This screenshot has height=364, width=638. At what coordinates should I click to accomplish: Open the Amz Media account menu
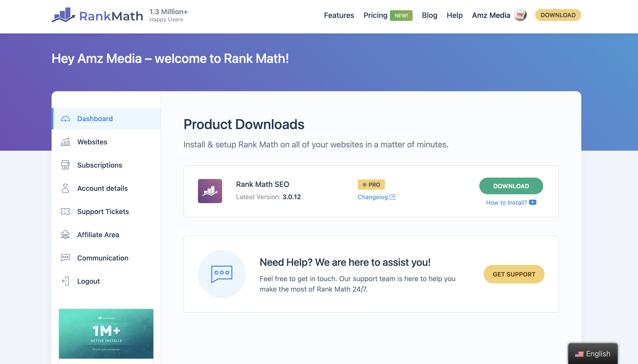tap(491, 15)
